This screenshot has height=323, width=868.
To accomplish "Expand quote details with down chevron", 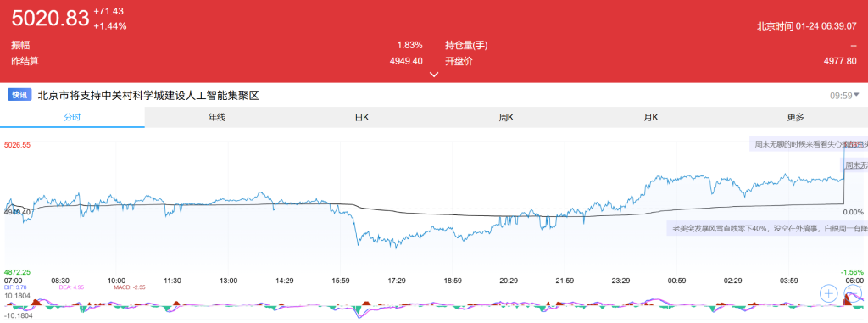I will click(x=434, y=75).
